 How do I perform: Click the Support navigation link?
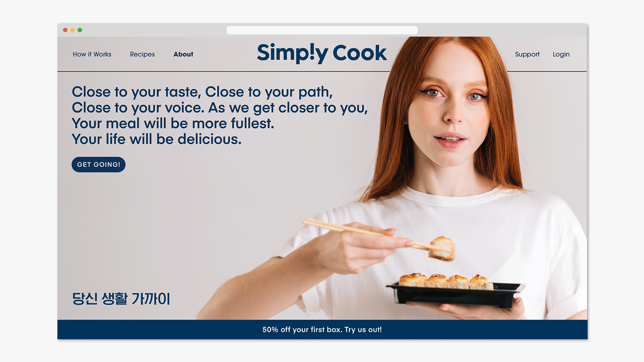(527, 54)
